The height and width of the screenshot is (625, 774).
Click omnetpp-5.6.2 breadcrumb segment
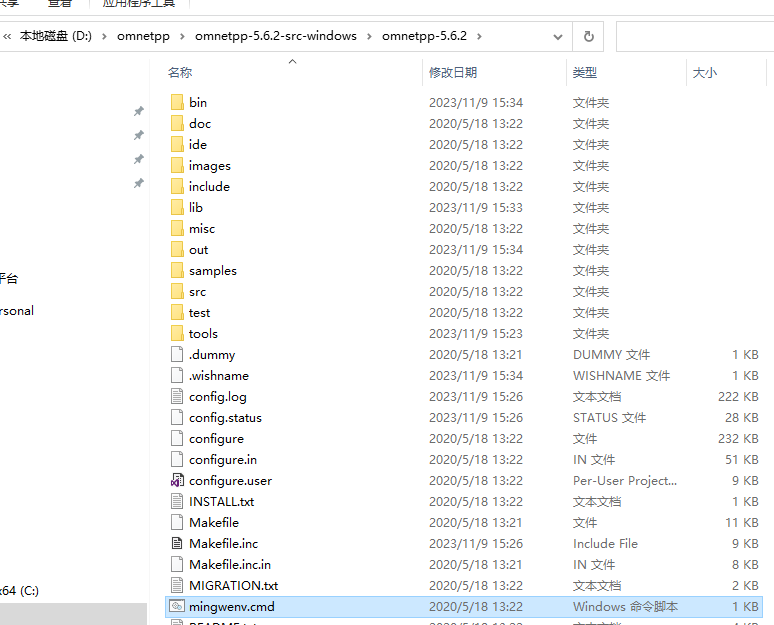(x=424, y=36)
